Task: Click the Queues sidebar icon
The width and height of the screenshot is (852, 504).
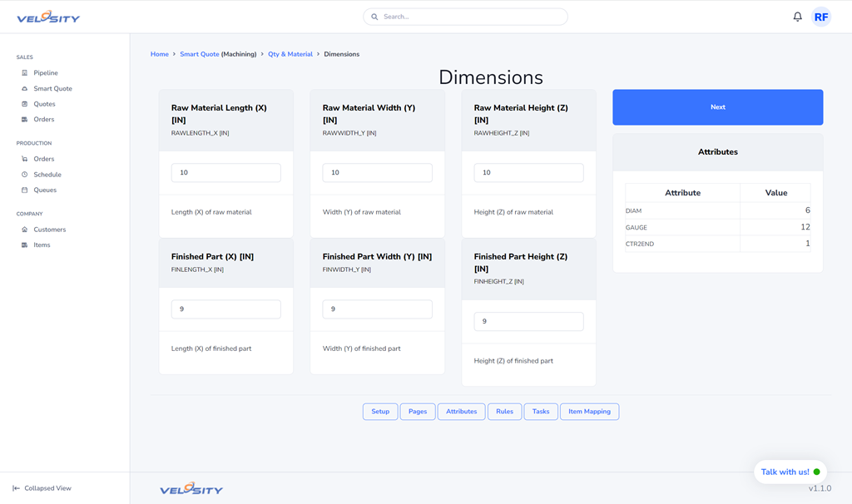Action: [x=25, y=190]
